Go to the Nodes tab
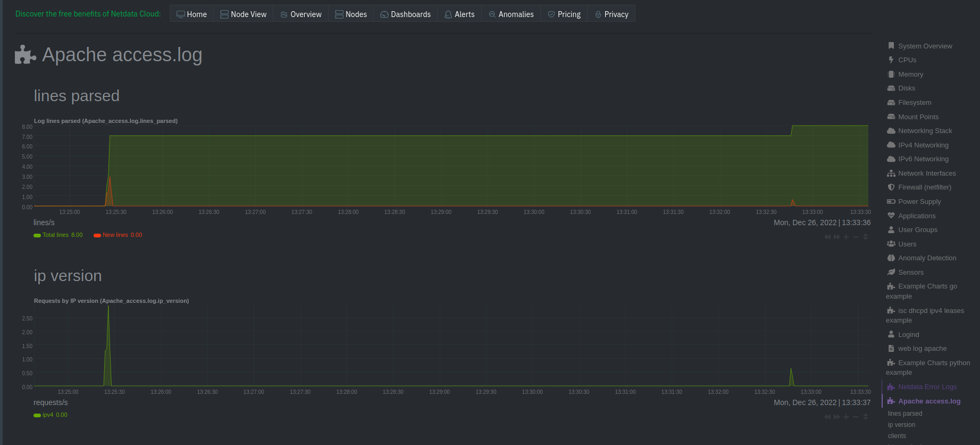Image resolution: width=980 pixels, height=445 pixels. 350,14
